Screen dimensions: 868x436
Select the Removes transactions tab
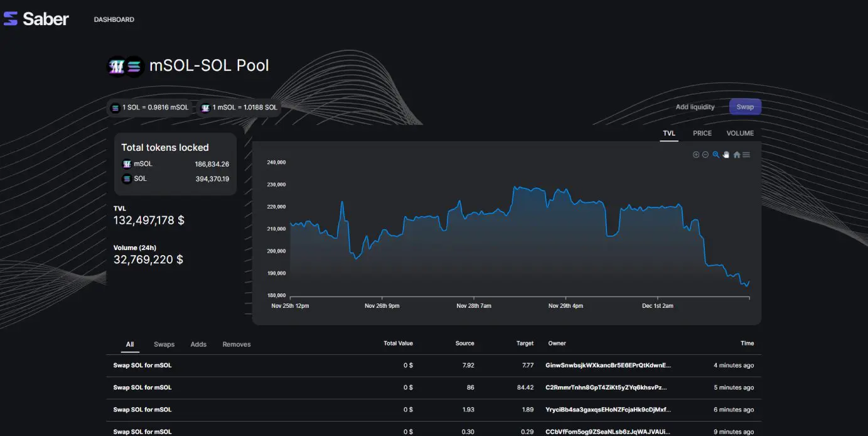coord(237,344)
